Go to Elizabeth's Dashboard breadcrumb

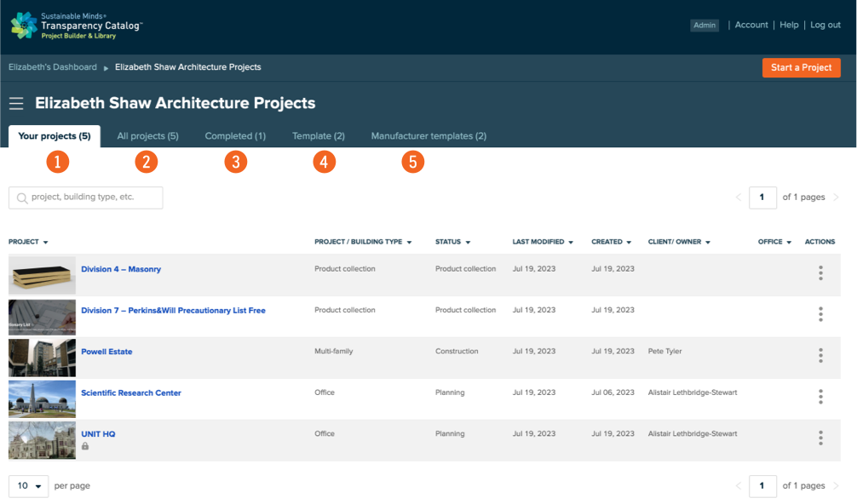click(53, 67)
